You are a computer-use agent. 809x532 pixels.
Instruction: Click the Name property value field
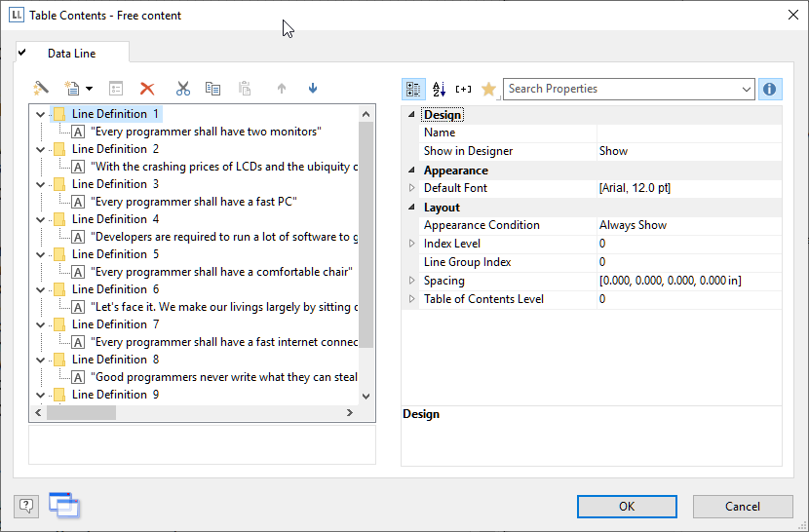click(689, 133)
